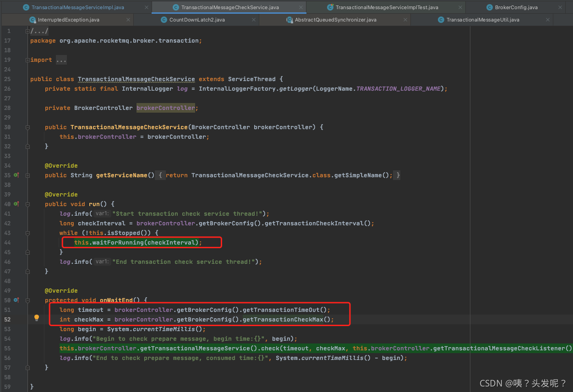573x392 pixels.
Task: Click the class icon on BrokerConfig.java tab
Action: 489,7
